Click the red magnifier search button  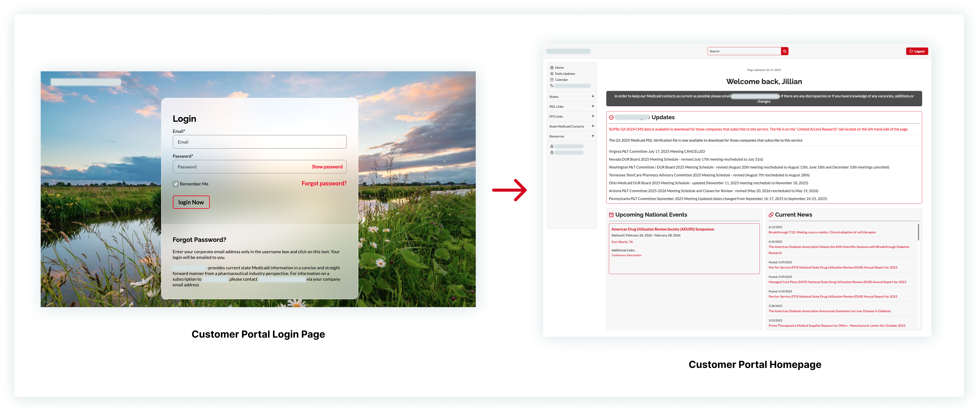point(784,51)
